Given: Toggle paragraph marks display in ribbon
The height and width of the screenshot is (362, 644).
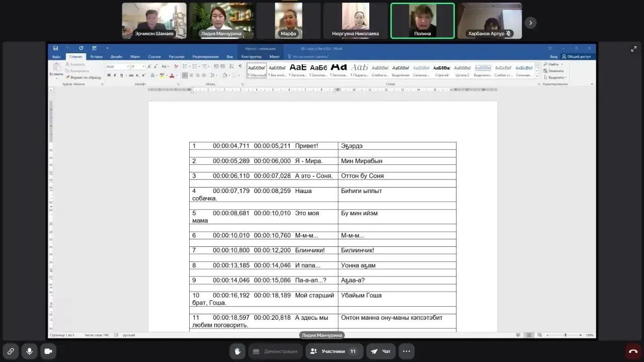Looking at the screenshot, I should [x=240, y=66].
